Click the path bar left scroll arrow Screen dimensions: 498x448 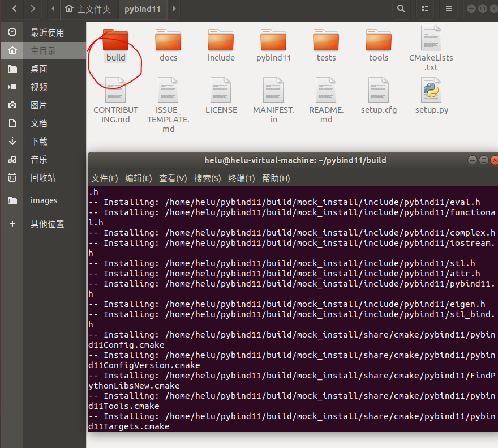pyautogui.click(x=53, y=8)
